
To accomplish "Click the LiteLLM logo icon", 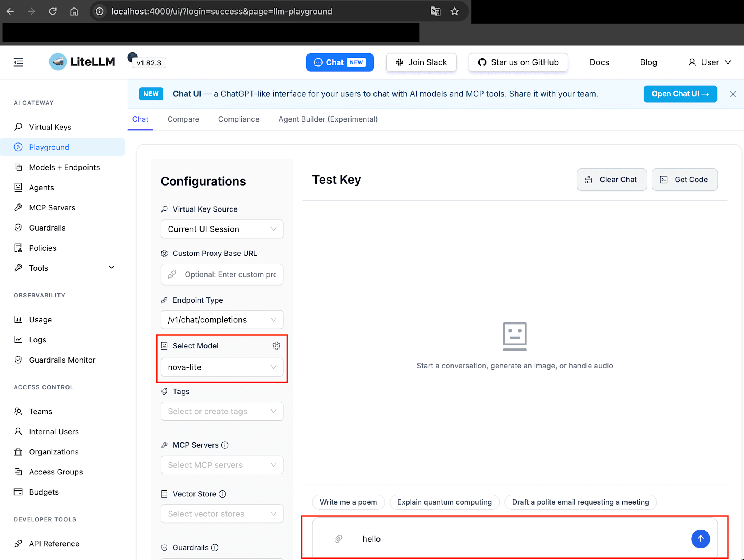I will point(58,62).
